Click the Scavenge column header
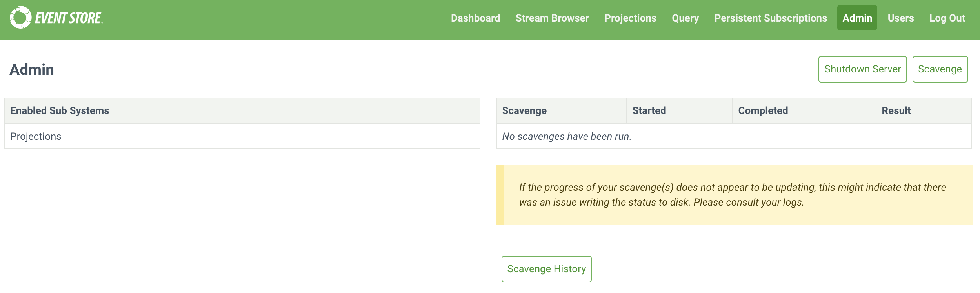 [x=524, y=110]
